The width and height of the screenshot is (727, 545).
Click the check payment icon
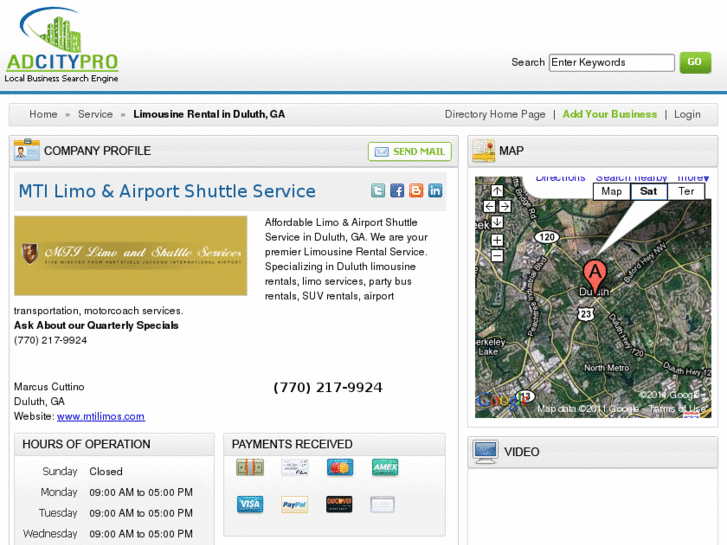(295, 467)
